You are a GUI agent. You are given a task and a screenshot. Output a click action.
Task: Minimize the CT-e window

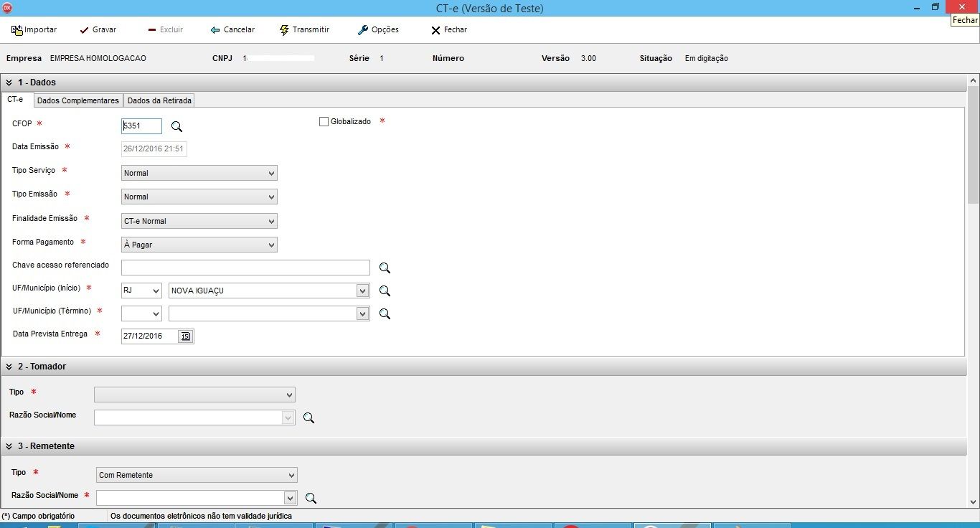pos(918,6)
